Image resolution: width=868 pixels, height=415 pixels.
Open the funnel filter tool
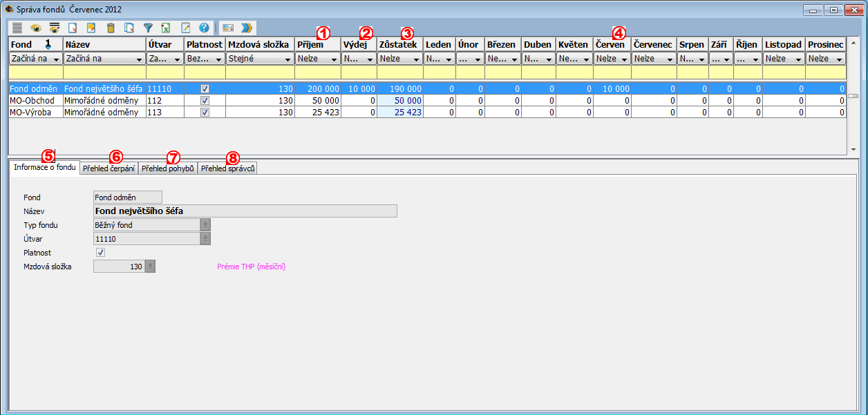148,28
